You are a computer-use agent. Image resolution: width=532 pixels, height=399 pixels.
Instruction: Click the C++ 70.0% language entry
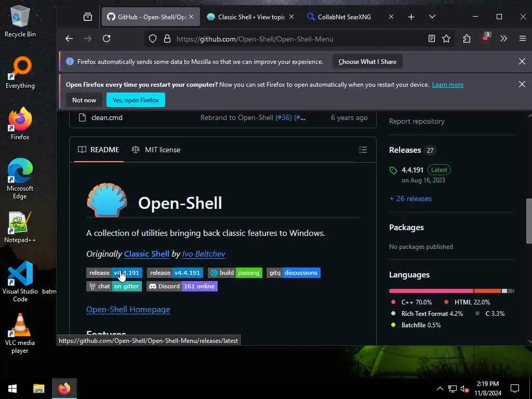[x=411, y=302]
